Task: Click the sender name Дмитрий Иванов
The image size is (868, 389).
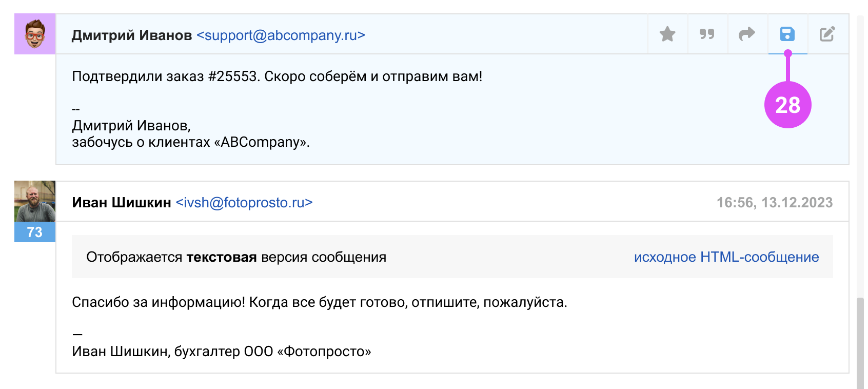Action: [132, 35]
